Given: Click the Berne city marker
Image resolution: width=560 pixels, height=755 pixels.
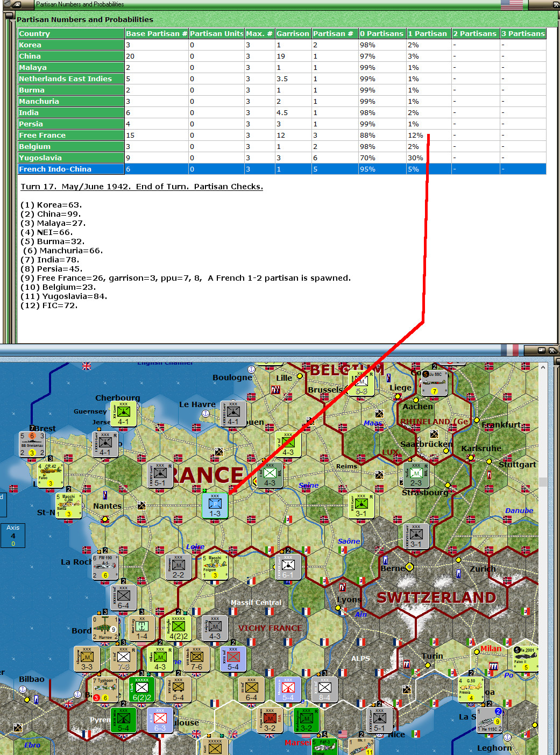Looking at the screenshot, I should [409, 567].
